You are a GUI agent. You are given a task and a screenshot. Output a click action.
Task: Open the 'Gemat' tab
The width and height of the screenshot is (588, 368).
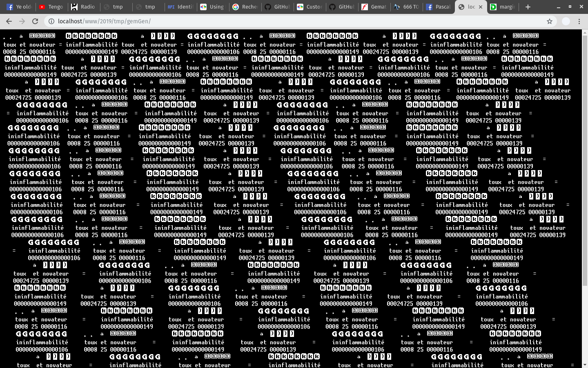pyautogui.click(x=374, y=7)
